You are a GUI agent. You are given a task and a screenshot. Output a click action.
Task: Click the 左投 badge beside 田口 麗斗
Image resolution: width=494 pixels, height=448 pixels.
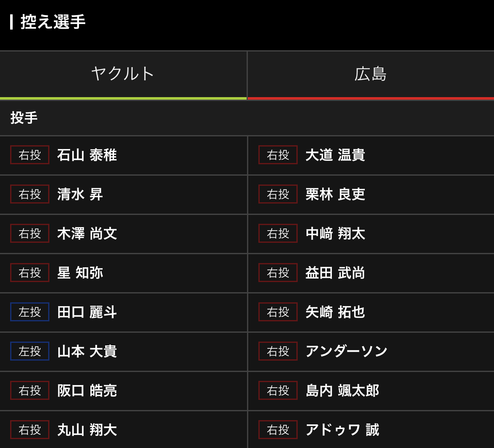click(30, 312)
